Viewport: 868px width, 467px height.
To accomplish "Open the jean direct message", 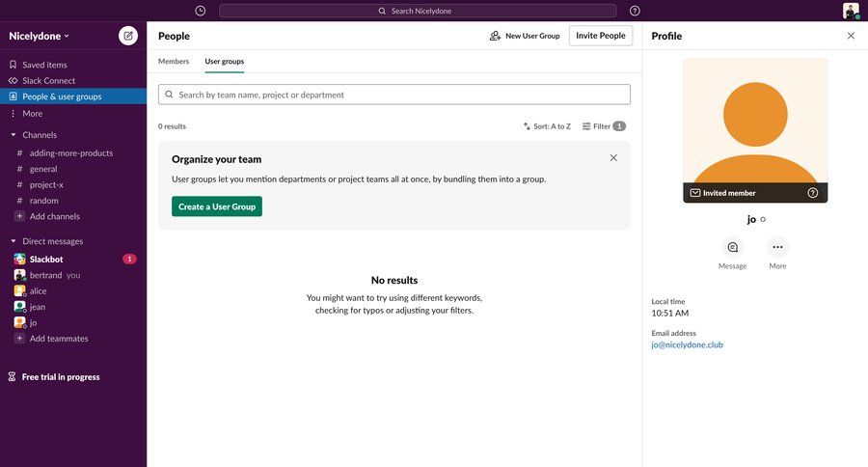I will [x=73, y=307].
